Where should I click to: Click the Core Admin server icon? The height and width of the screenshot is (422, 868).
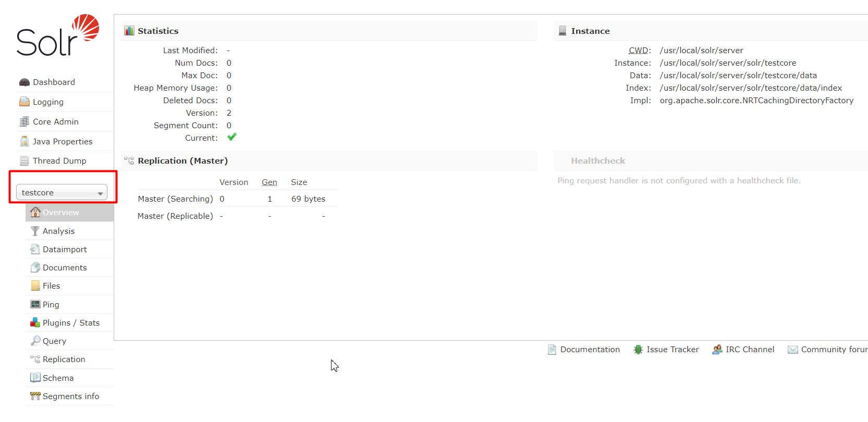click(25, 121)
